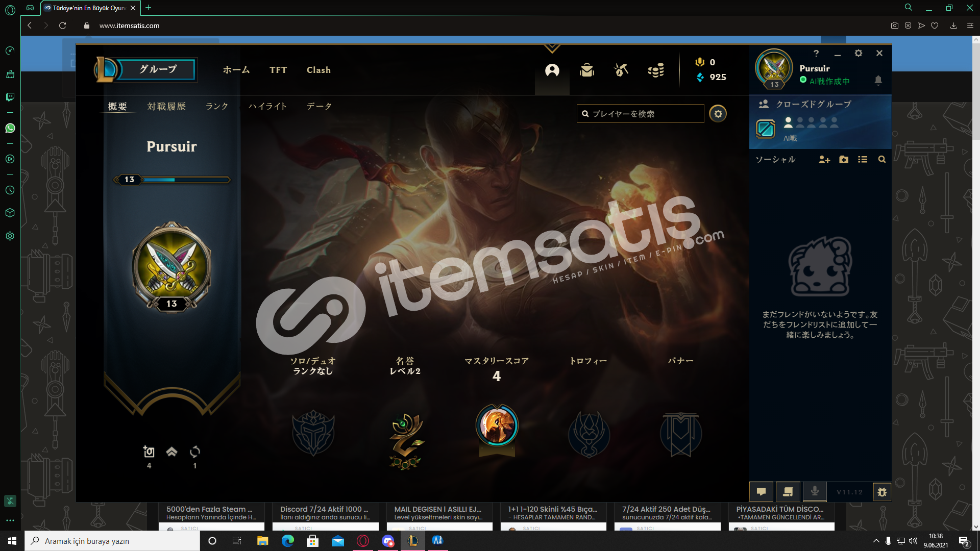Screen dimensions: 980x551
Task: Click the honor level 2 emblem
Action: pyautogui.click(x=406, y=441)
